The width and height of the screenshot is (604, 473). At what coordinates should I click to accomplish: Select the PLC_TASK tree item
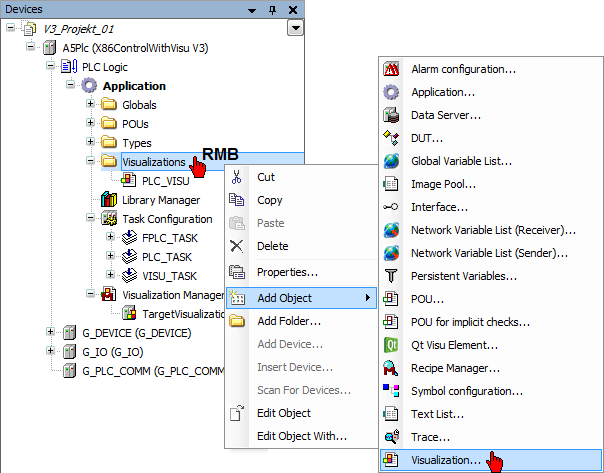point(167,257)
